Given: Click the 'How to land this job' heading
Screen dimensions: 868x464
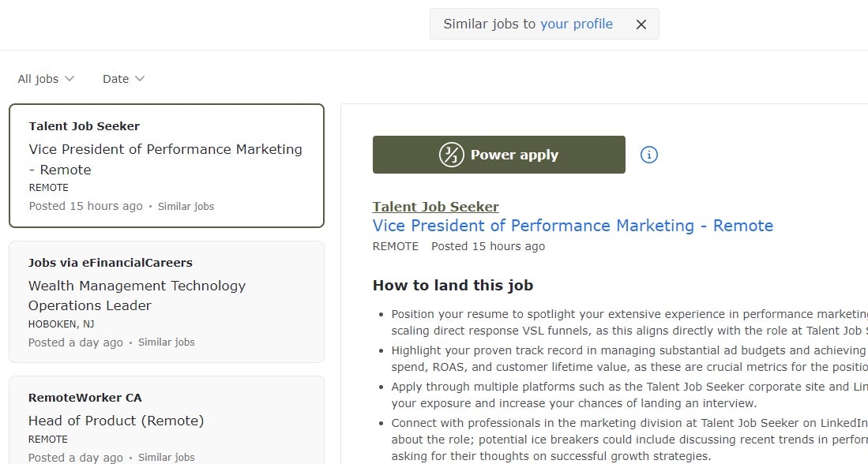Looking at the screenshot, I should (x=453, y=286).
